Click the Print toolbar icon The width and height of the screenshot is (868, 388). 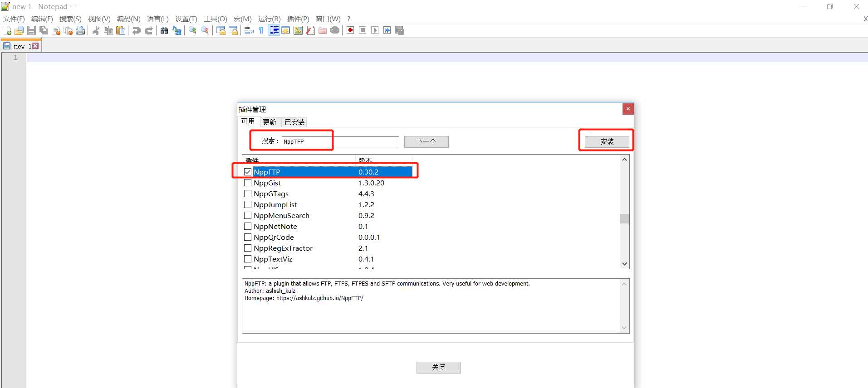pyautogui.click(x=80, y=30)
